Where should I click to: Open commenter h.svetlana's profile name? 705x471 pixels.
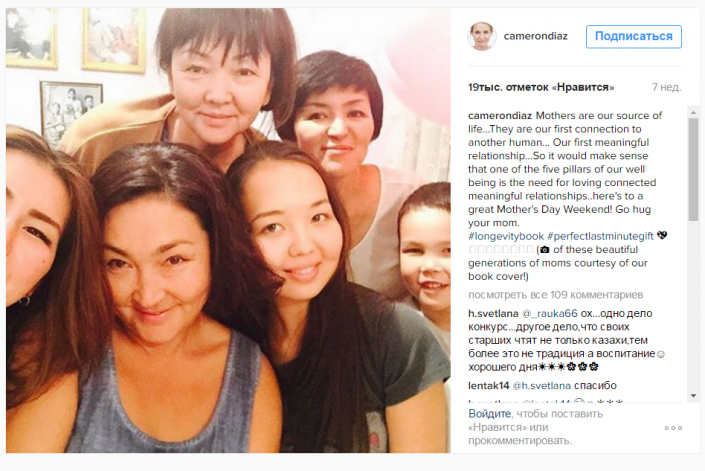pos(493,313)
